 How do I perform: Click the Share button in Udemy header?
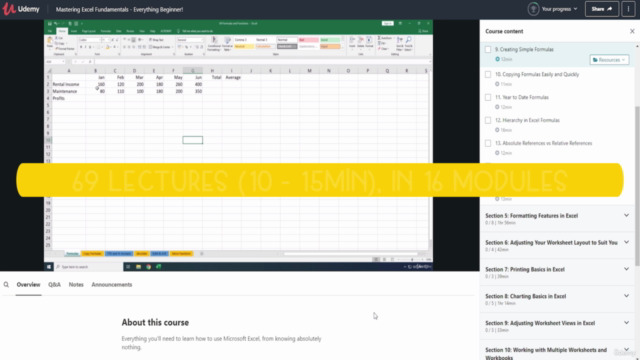click(x=602, y=9)
